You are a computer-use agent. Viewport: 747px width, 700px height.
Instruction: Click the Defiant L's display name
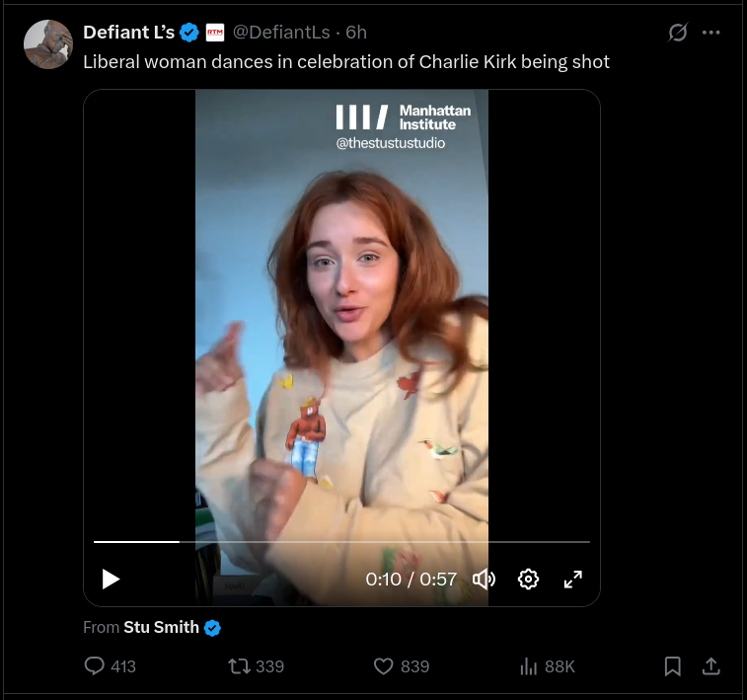point(128,33)
